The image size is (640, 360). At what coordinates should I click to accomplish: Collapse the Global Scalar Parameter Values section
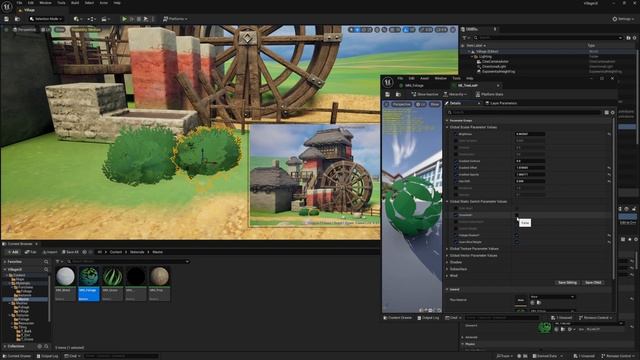[x=447, y=127]
